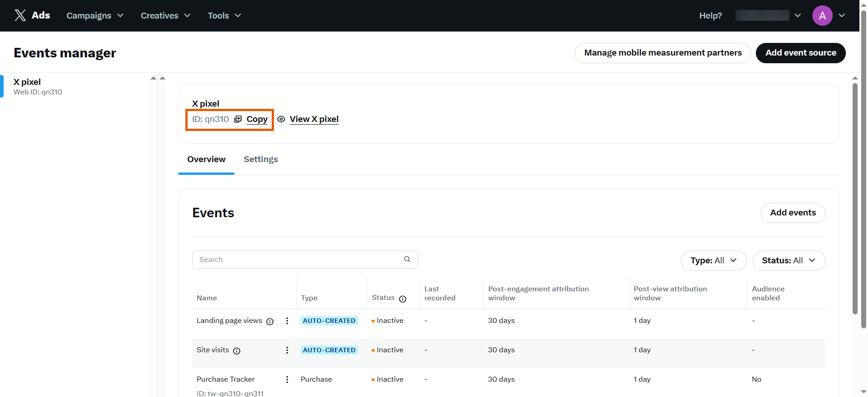Screen dimensions: 868x397
Task: Click the eye icon before View X pixel
Action: pyautogui.click(x=281, y=119)
